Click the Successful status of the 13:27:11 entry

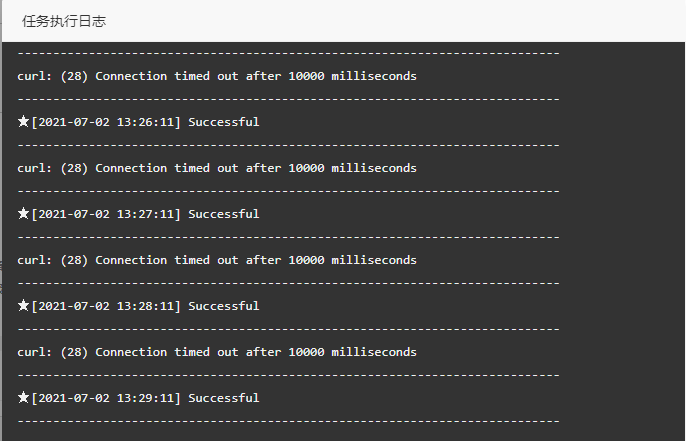click(x=223, y=214)
